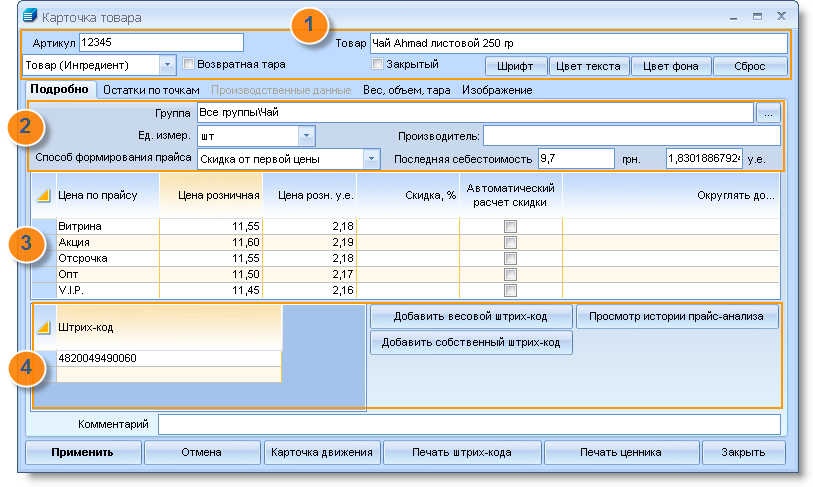Click the group browse ellipsis button
Image resolution: width=813 pixels, height=487 pixels.
[768, 113]
